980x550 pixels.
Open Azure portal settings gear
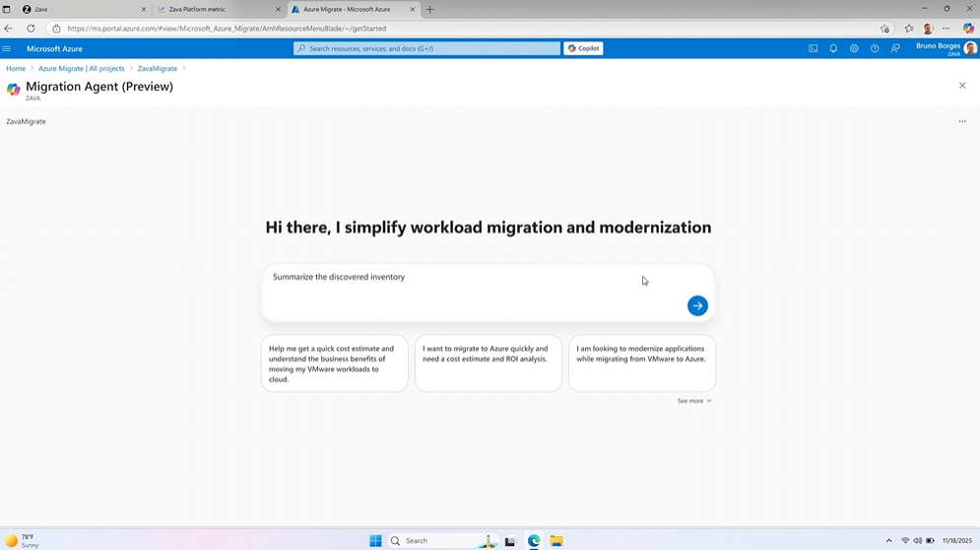854,48
